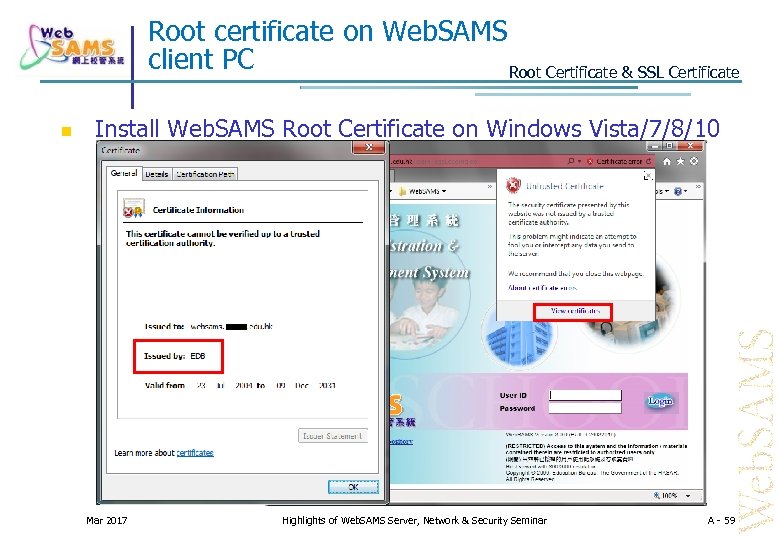Open the address bar search dropdown arrow
The image size is (780, 540).
580,162
